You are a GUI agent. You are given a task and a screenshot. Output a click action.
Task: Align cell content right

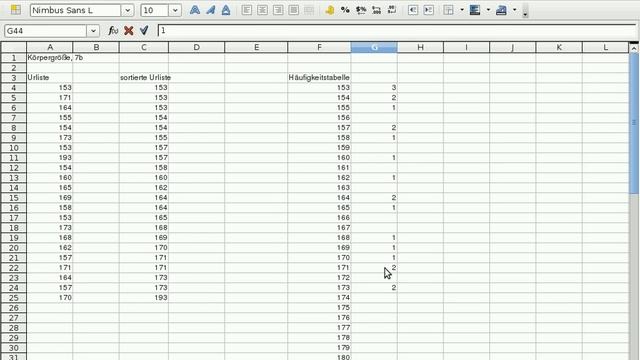point(278,10)
